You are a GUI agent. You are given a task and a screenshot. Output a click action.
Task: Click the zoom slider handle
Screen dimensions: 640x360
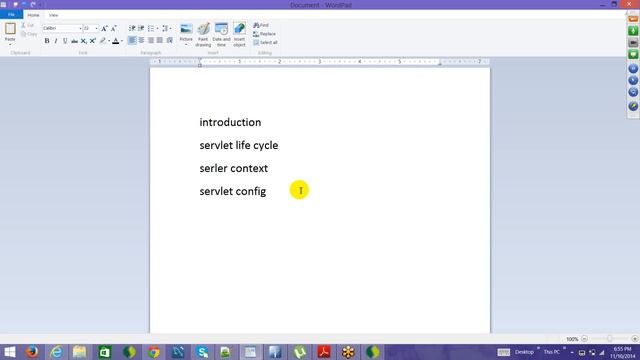coord(609,339)
